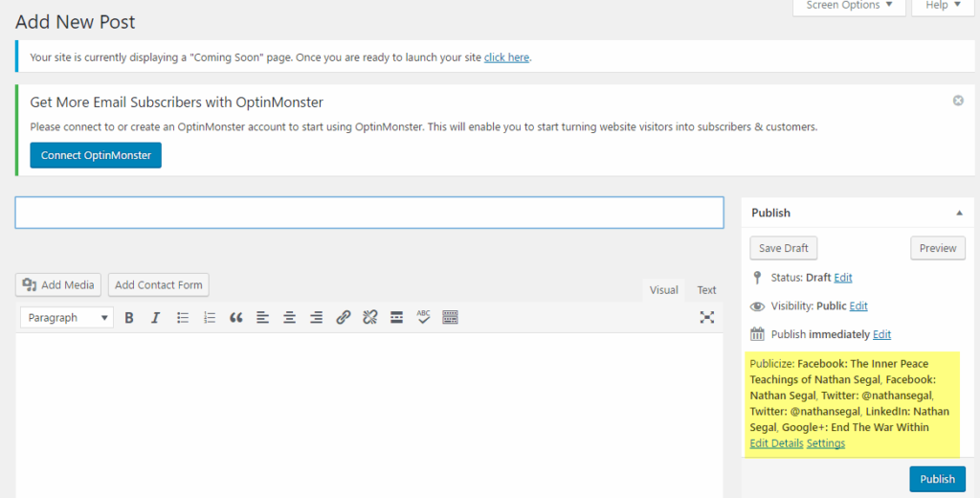Image resolution: width=980 pixels, height=498 pixels.
Task: Click the 'Add New Post' heading
Action: click(75, 22)
